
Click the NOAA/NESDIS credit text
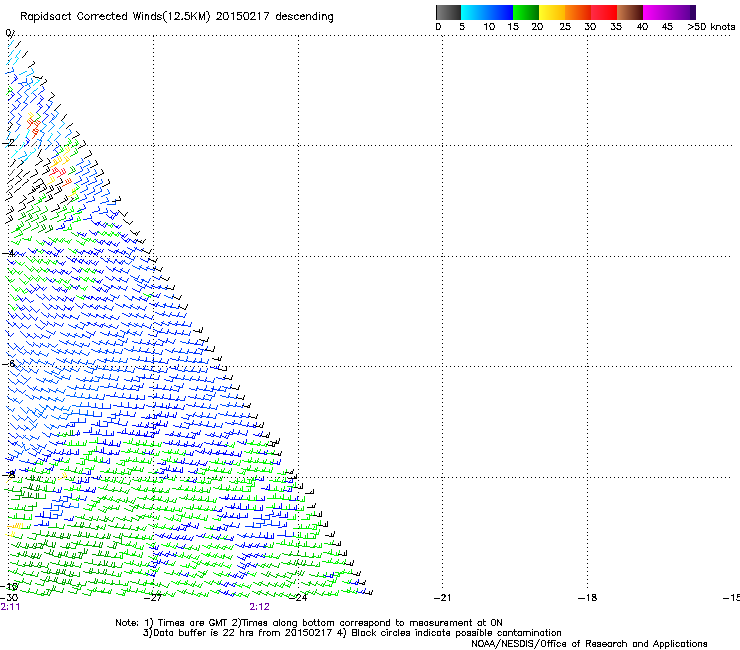click(x=589, y=644)
